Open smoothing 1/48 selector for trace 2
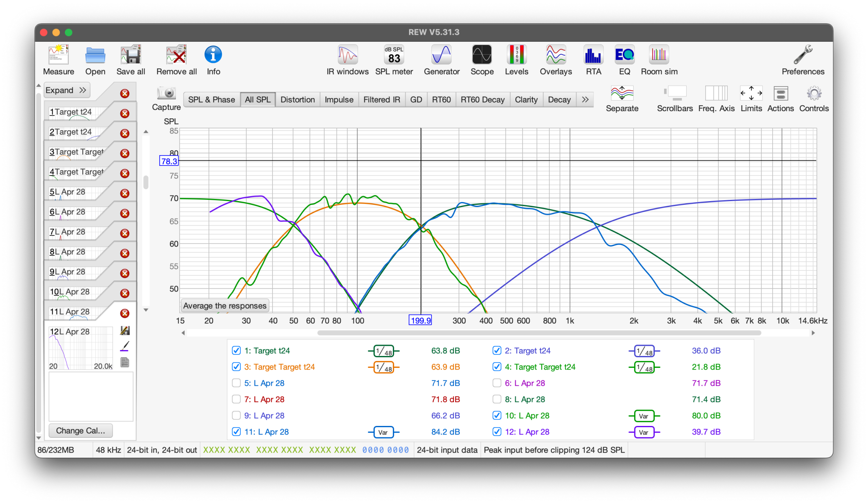This screenshot has width=868, height=504. pos(644,351)
